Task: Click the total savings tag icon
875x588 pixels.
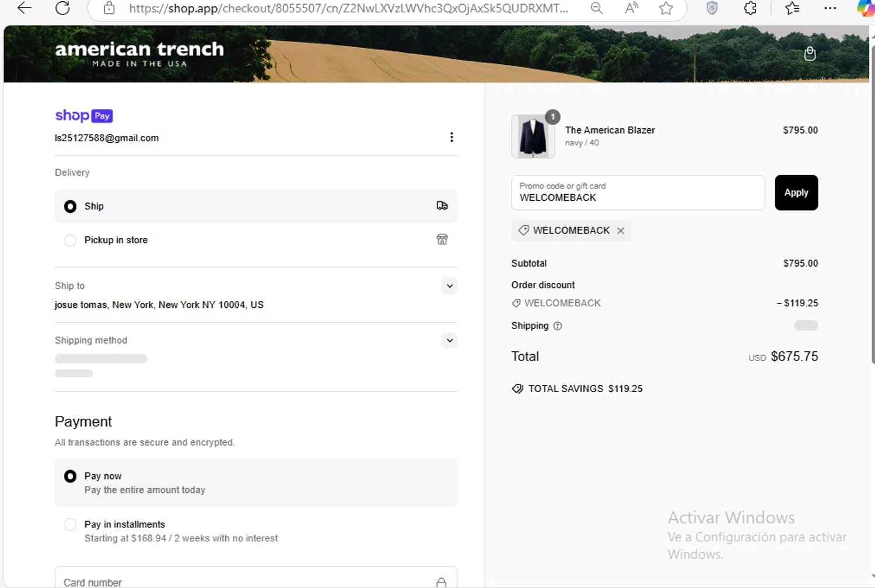Action: [517, 389]
